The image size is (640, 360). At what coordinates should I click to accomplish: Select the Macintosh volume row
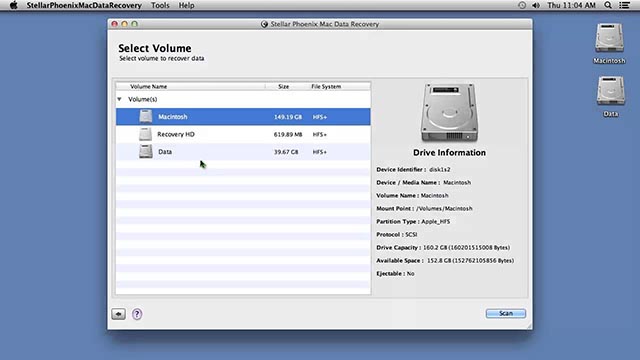(x=243, y=117)
